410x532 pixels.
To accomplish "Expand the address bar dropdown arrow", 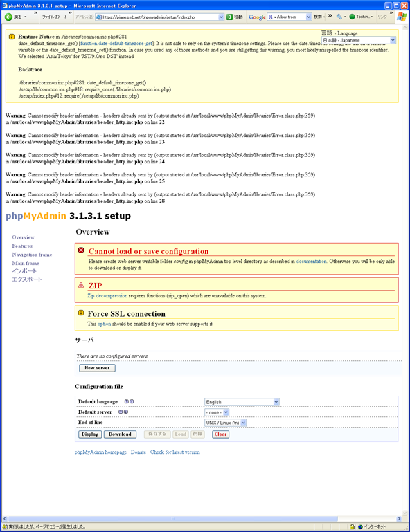I will (221, 17).
